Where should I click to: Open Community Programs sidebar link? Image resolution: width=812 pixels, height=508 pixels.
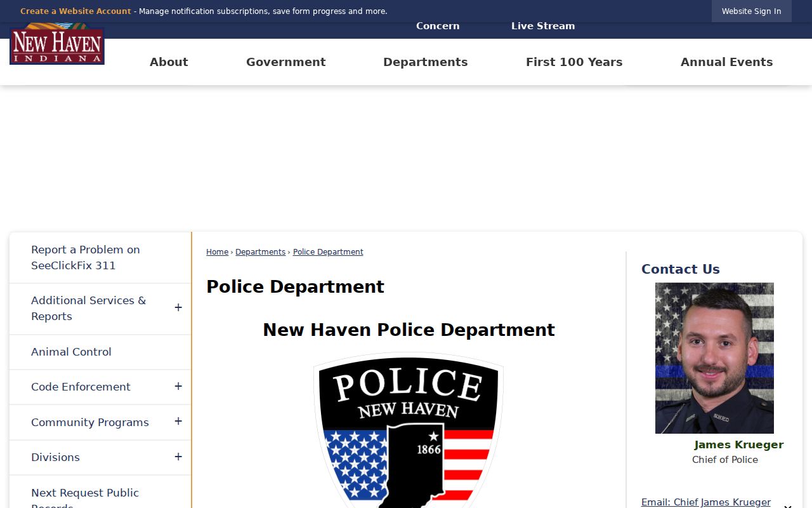coord(90,422)
